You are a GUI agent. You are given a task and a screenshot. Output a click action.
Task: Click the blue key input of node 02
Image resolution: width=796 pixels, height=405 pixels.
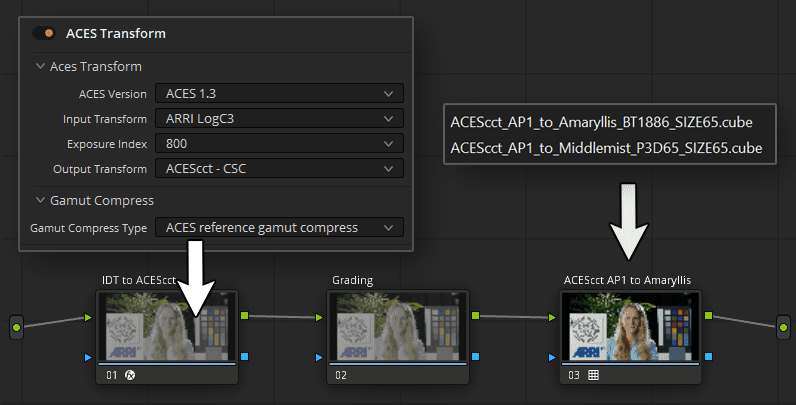coord(319,357)
